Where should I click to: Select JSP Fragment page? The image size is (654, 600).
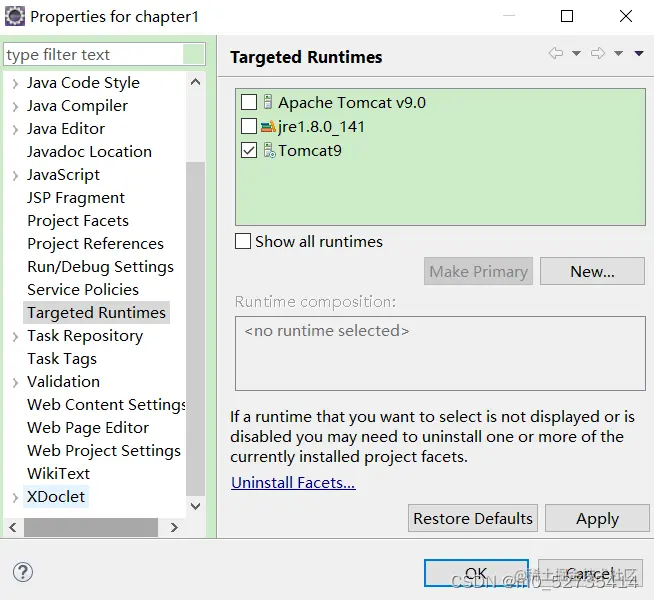tap(76, 198)
